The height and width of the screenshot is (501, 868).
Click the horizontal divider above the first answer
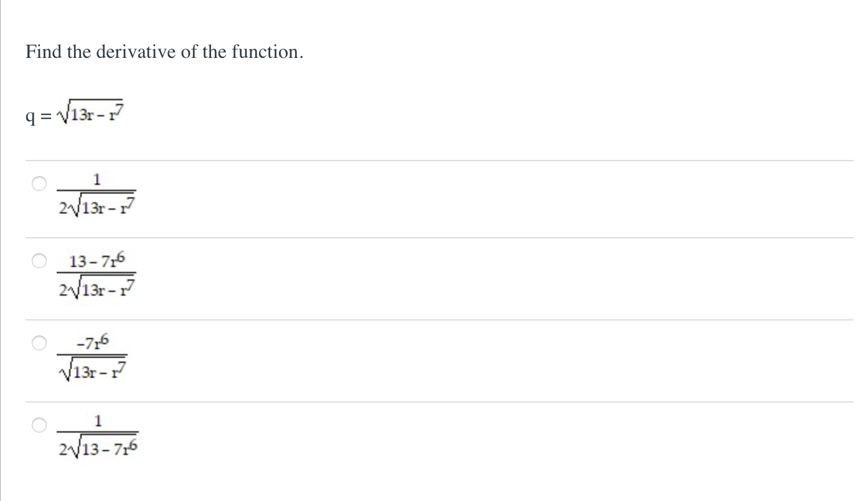(x=436, y=160)
